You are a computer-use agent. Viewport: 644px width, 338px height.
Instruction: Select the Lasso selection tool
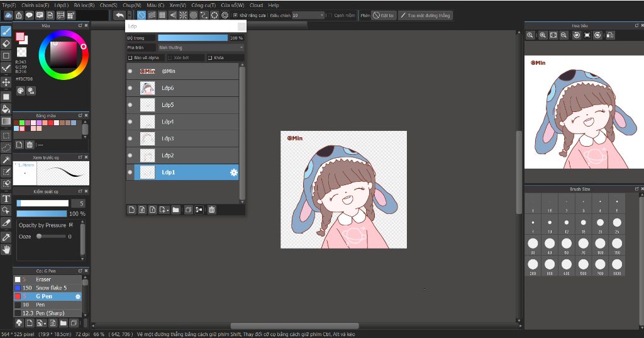pos(6,147)
